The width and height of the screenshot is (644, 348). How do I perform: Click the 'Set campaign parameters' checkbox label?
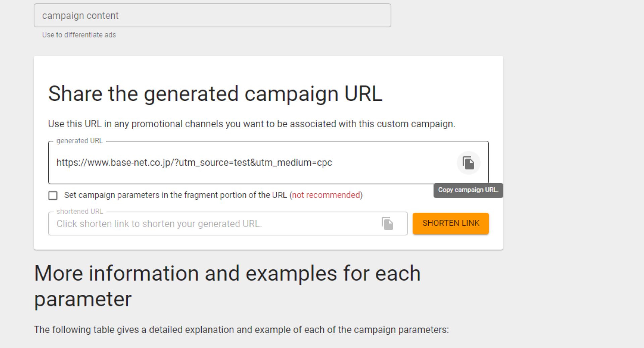(213, 195)
